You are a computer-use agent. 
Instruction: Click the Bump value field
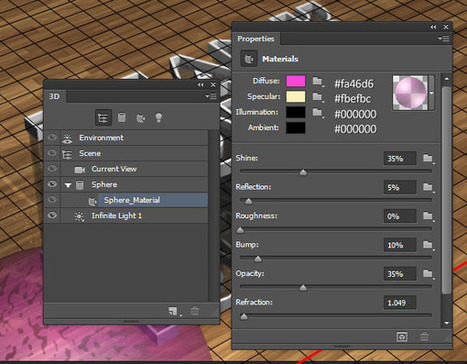click(x=400, y=245)
